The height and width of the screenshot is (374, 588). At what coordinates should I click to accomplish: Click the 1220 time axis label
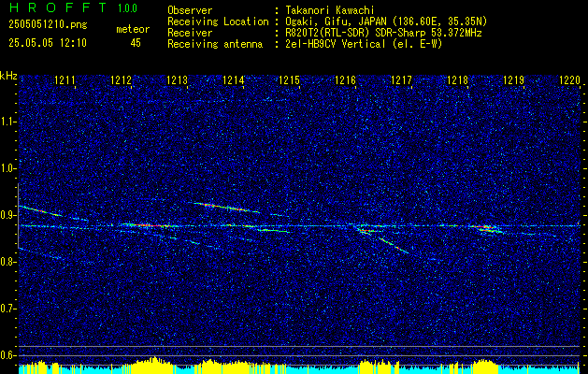(x=569, y=79)
